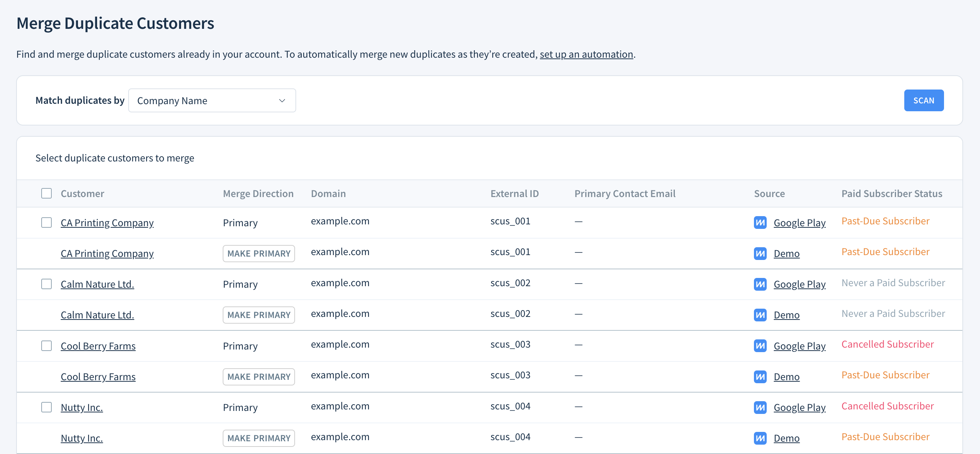Viewport: 980px width, 454px height.
Task: Click source icon in Nutty Inc. Google Play row
Action: [x=760, y=407]
